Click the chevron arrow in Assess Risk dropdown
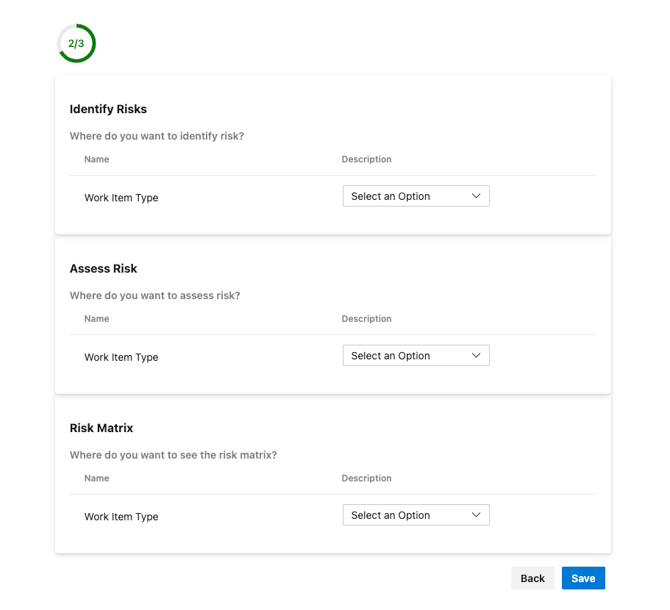 tap(476, 356)
